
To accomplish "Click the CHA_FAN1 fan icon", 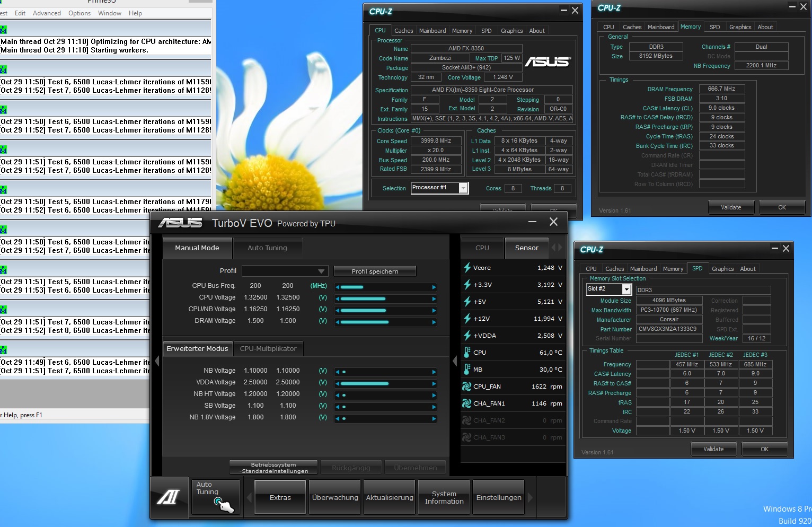I will pos(467,403).
